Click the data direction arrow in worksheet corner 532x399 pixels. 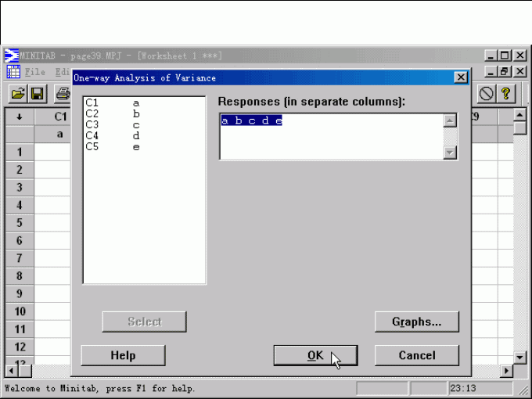(19, 117)
